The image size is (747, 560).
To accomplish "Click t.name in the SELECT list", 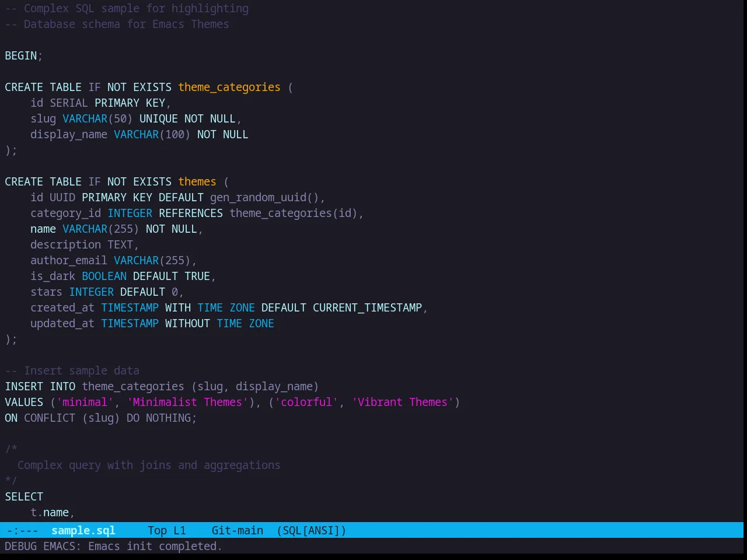I will click(x=50, y=512).
